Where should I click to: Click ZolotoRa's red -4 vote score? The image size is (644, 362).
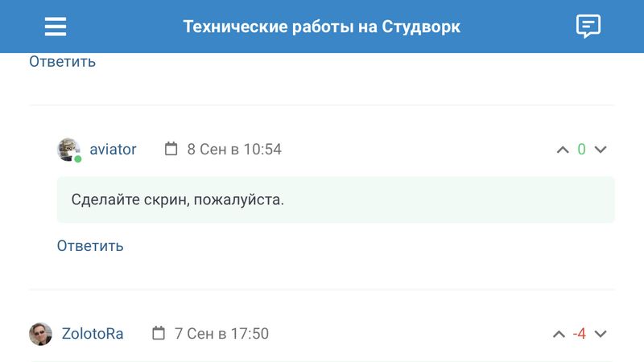tap(579, 334)
